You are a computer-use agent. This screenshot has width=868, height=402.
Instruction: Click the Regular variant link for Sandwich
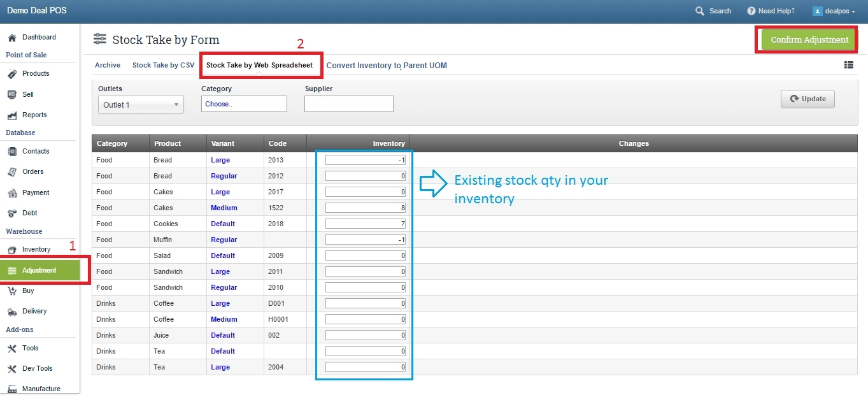pyautogui.click(x=224, y=287)
